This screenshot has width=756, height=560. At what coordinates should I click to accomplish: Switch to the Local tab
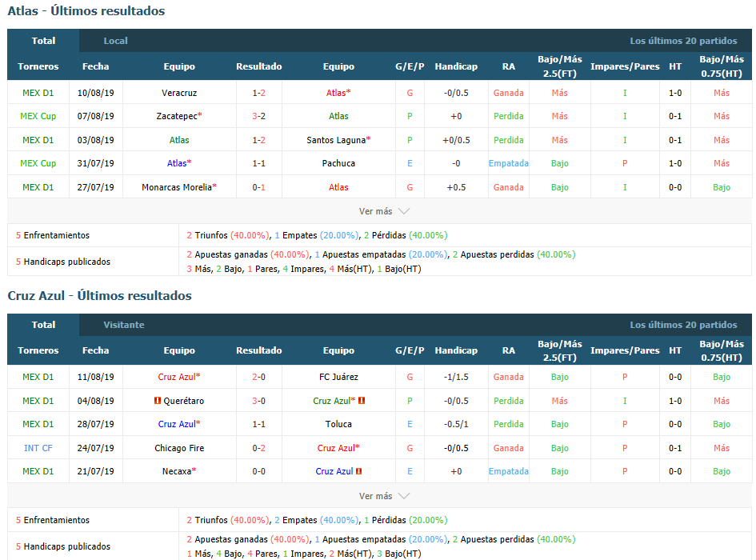coord(116,41)
